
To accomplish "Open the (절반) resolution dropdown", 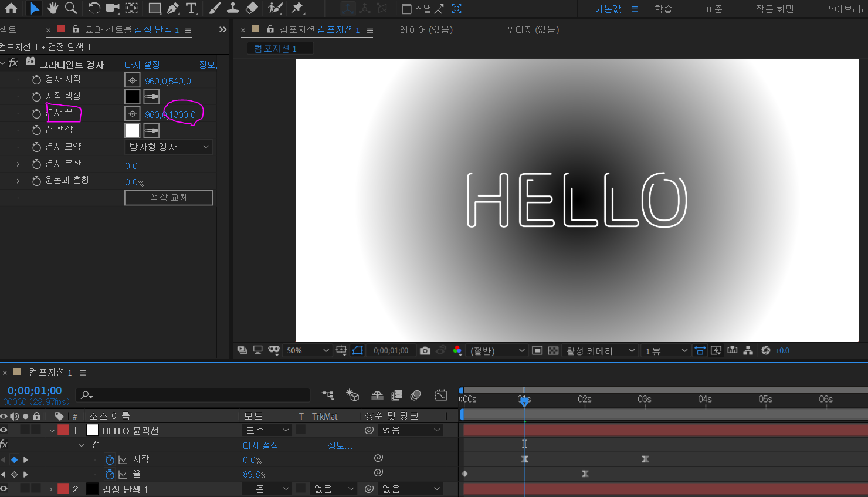I will click(497, 350).
